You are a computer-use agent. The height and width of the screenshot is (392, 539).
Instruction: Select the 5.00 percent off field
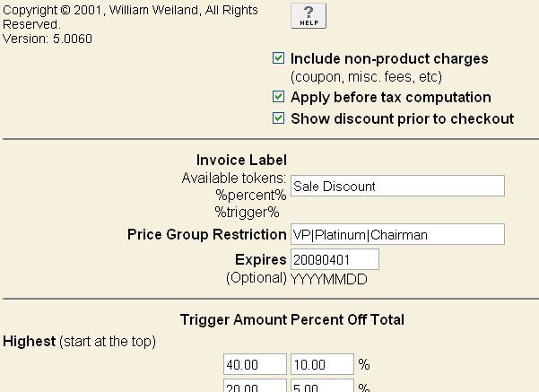tap(321, 387)
